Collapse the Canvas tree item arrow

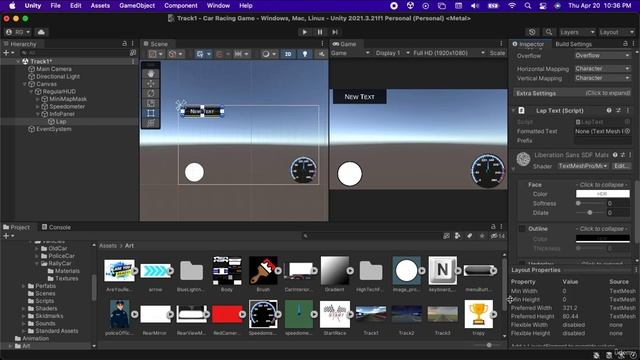click(x=25, y=84)
